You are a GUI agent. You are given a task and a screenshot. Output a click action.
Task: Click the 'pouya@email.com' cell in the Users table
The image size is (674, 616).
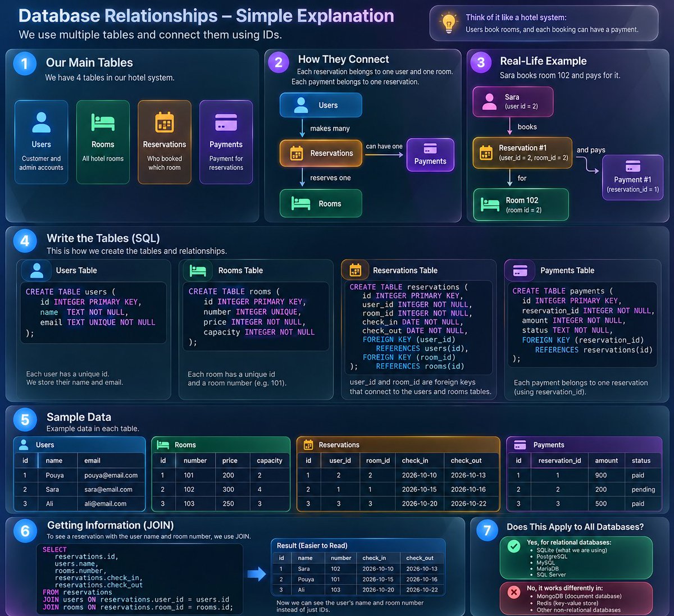coord(111,475)
